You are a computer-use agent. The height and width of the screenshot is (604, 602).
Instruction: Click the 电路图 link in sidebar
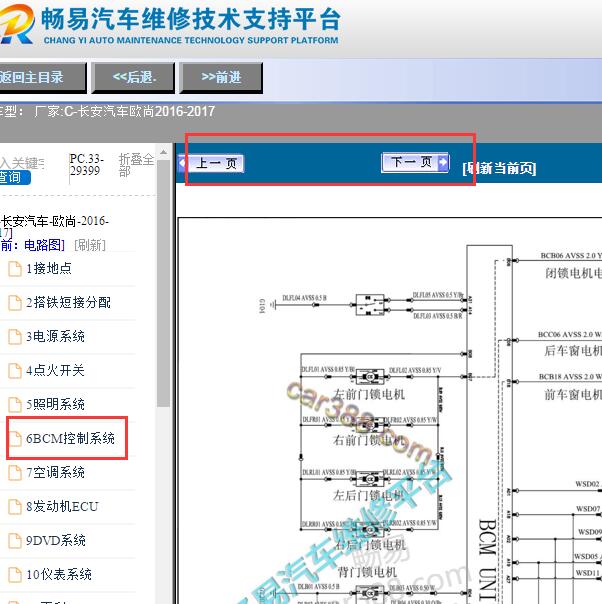tap(44, 245)
